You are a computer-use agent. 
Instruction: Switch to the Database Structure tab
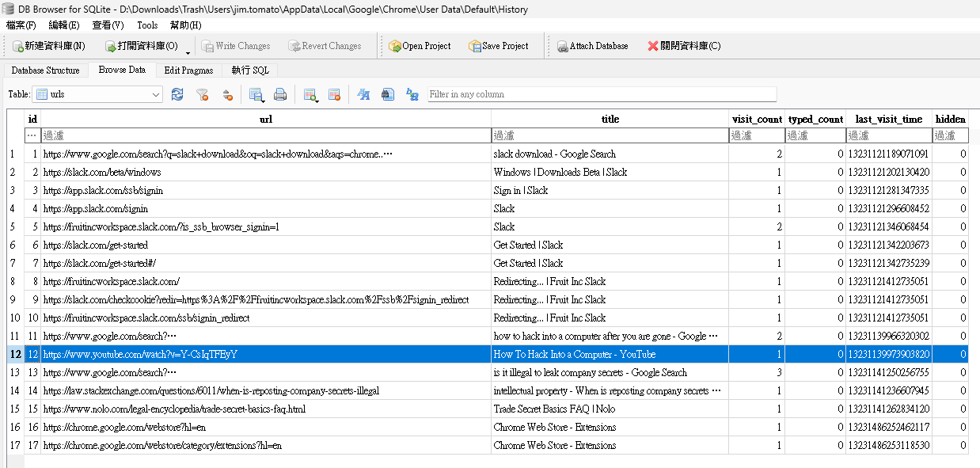[45, 70]
